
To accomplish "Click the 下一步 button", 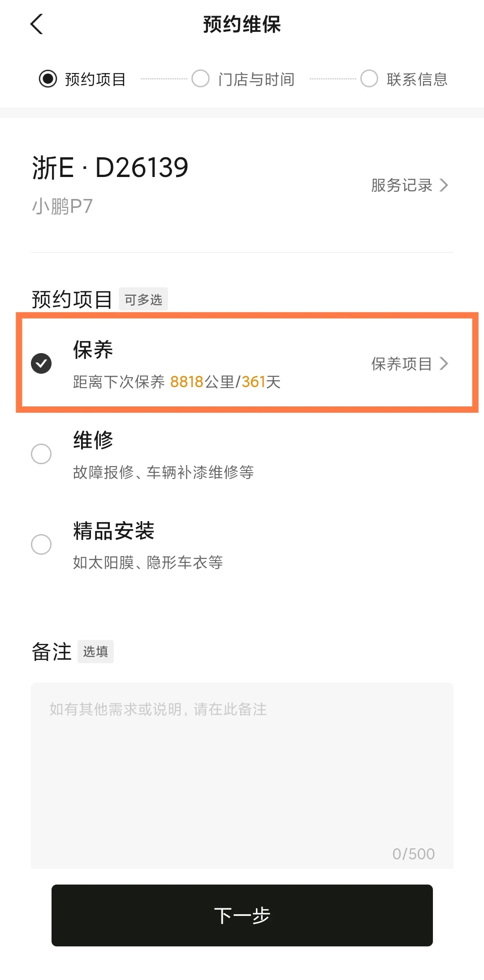I will tap(242, 915).
